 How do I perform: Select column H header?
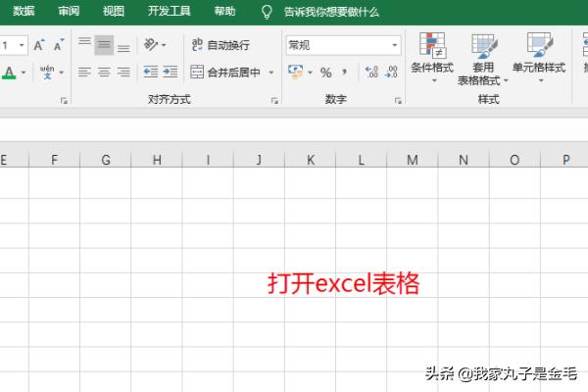coord(157,160)
